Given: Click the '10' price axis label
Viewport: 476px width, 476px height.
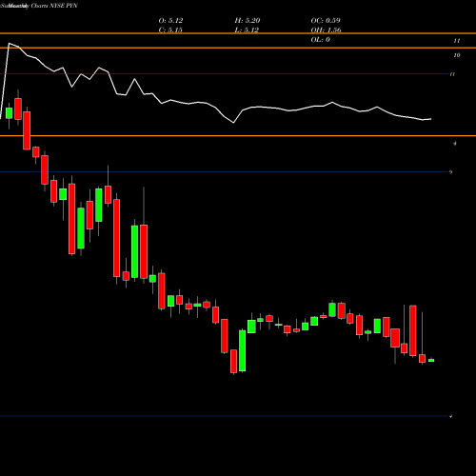Looking at the screenshot, I should [x=457, y=55].
